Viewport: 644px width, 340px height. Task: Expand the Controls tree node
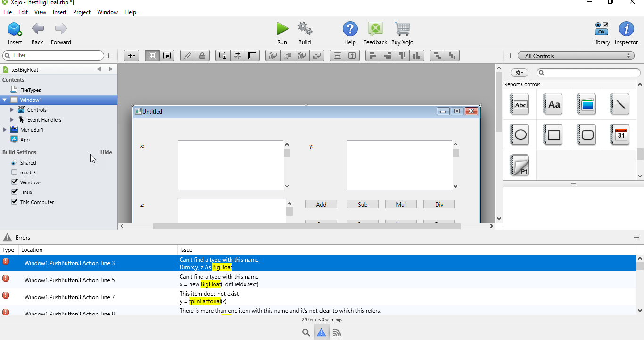click(12, 110)
